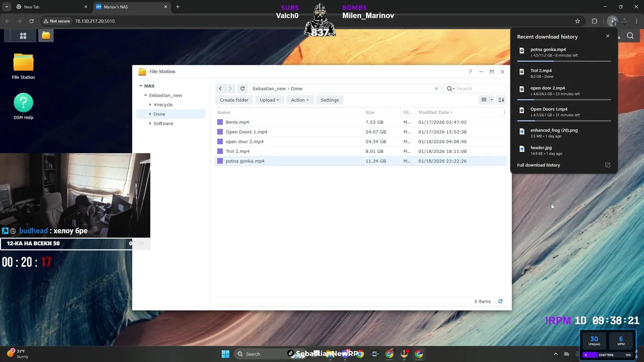Expand #recycle folder tree arrow
The height and width of the screenshot is (362, 644).
pyautogui.click(x=150, y=105)
